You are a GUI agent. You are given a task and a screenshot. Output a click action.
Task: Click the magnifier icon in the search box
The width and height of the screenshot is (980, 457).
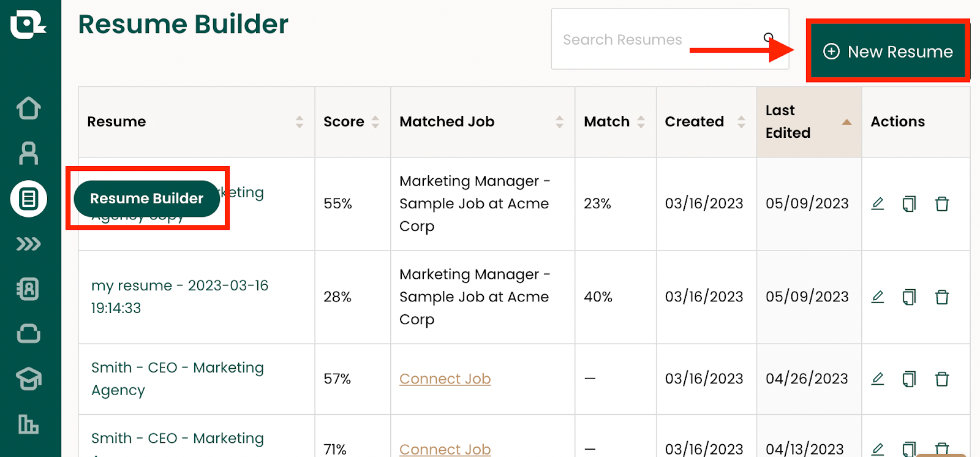pos(769,37)
